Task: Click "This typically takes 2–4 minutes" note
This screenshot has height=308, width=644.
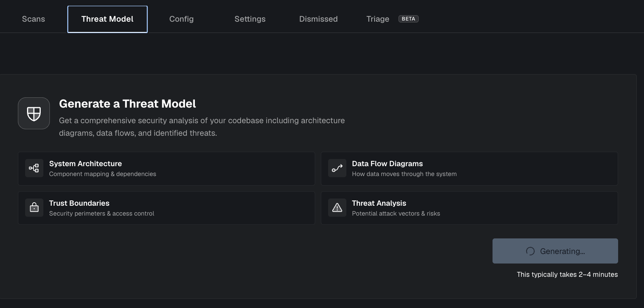Action: point(567,275)
